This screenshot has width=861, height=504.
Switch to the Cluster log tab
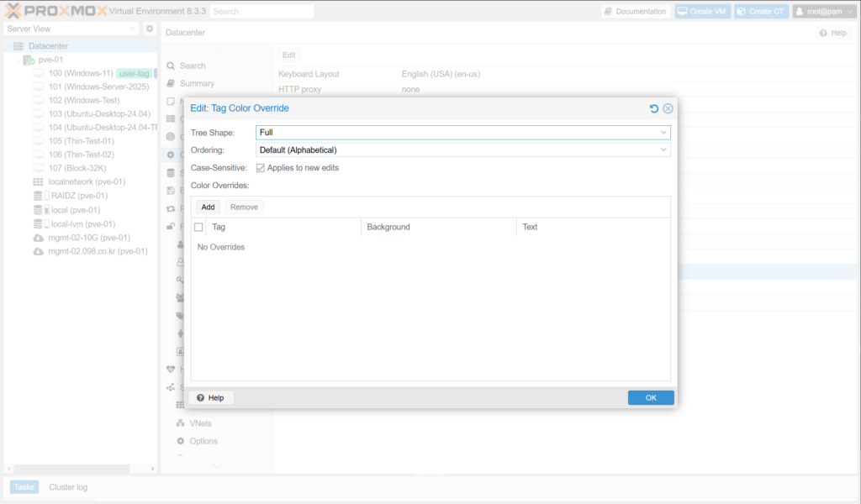pyautogui.click(x=67, y=487)
